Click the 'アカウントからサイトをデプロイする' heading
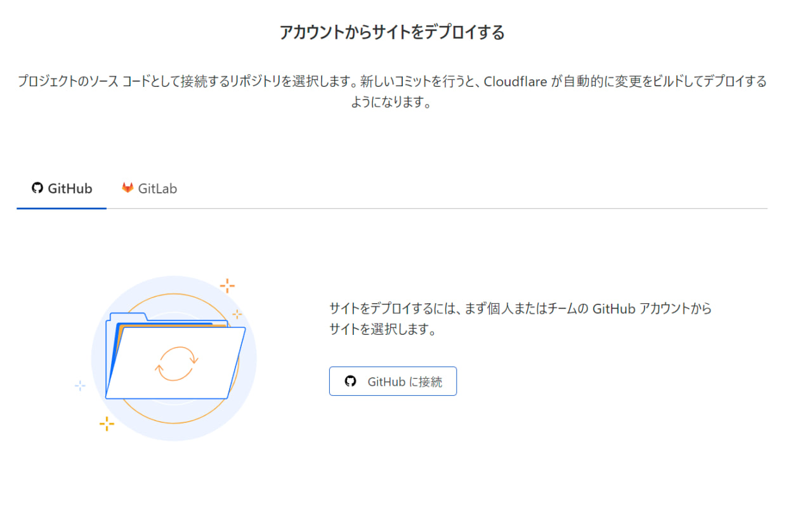 pos(392,32)
